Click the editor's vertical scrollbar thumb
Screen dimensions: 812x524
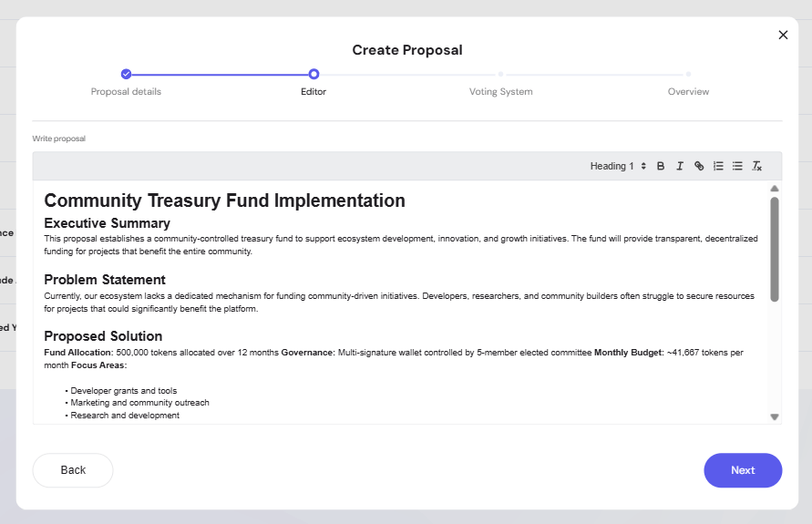[775, 249]
